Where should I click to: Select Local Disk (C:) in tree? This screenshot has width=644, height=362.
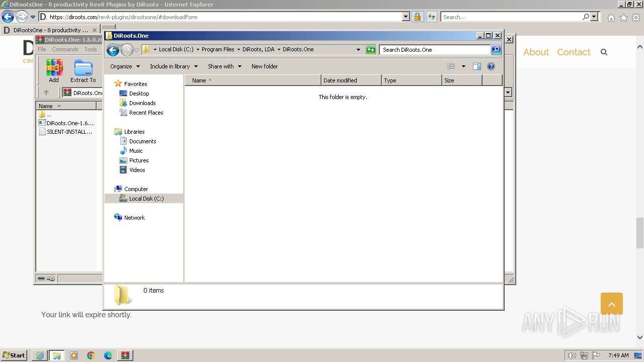[144, 199]
